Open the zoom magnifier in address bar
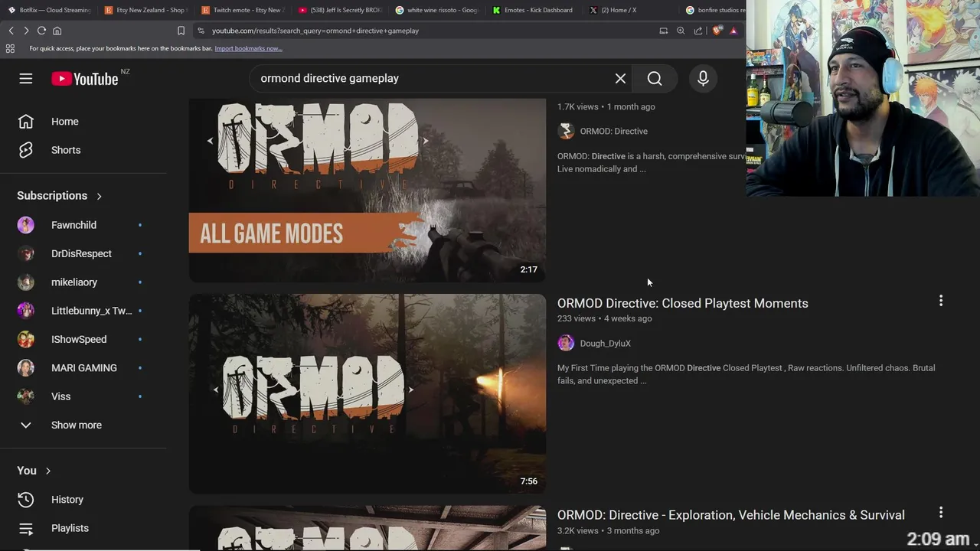The height and width of the screenshot is (551, 980). click(681, 31)
